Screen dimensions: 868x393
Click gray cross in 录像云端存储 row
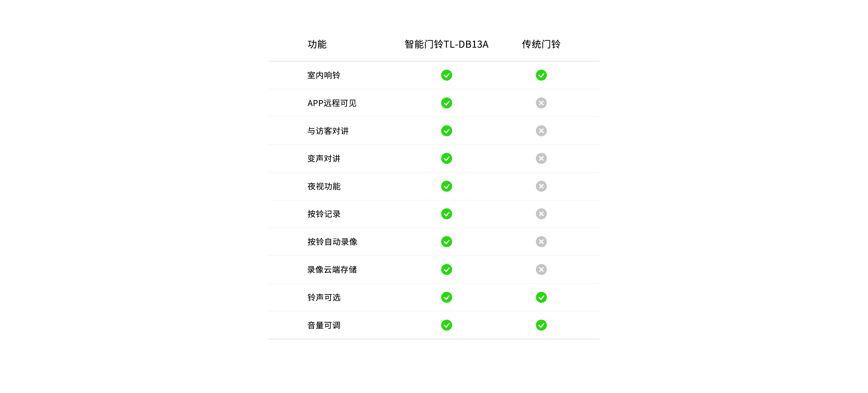(541, 269)
